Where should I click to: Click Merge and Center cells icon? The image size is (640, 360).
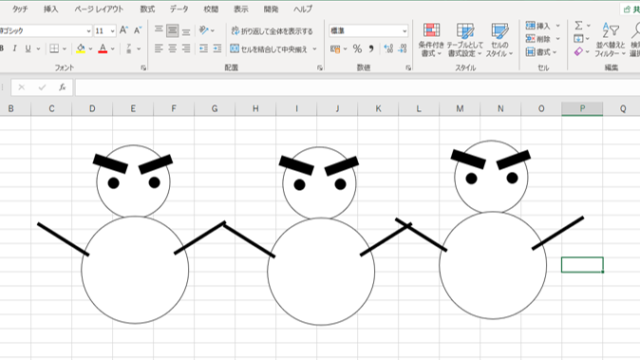(x=235, y=49)
